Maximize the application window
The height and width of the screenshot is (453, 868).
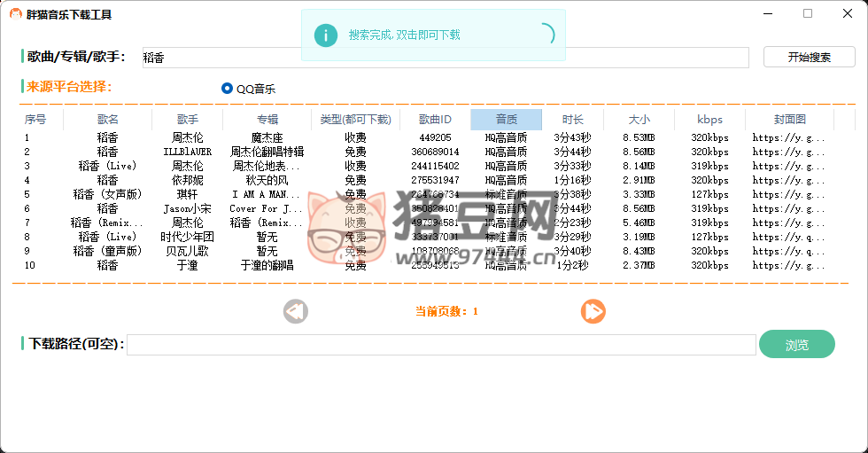(x=807, y=13)
